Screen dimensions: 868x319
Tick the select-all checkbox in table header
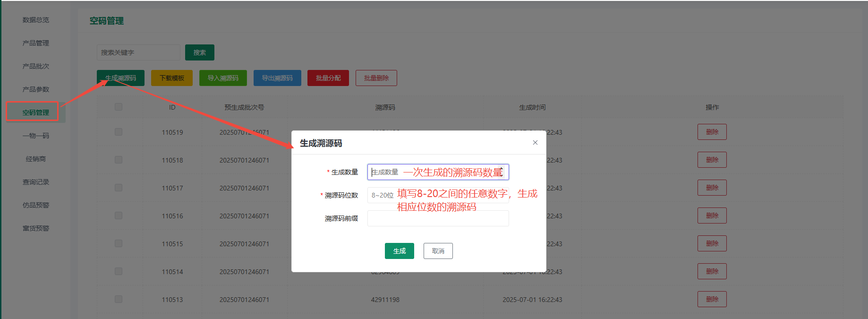[x=119, y=107]
